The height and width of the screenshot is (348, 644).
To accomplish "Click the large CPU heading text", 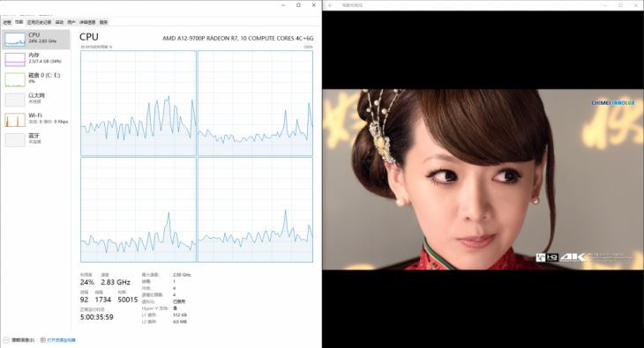I will [89, 36].
